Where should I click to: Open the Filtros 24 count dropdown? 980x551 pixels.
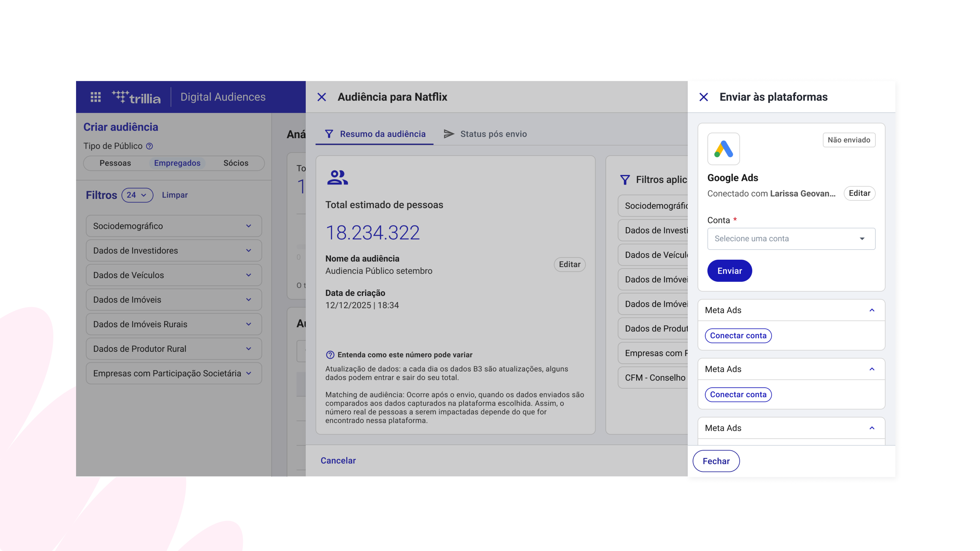137,195
